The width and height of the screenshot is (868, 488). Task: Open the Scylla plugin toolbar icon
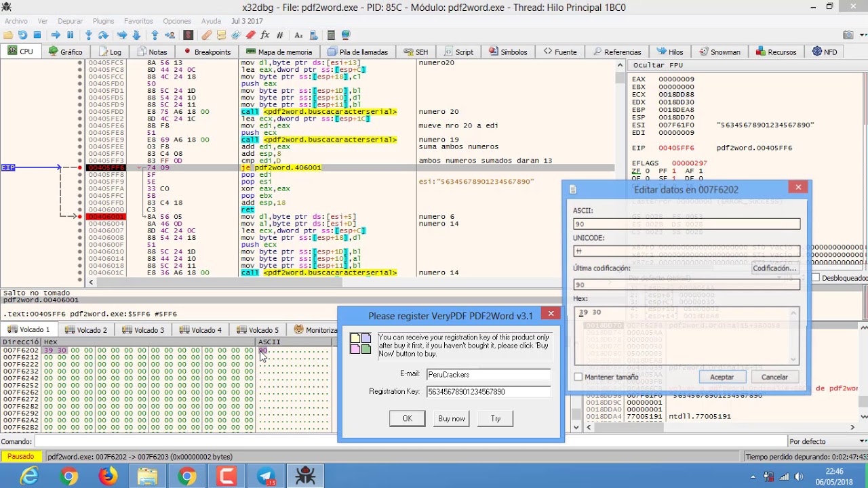pos(189,35)
